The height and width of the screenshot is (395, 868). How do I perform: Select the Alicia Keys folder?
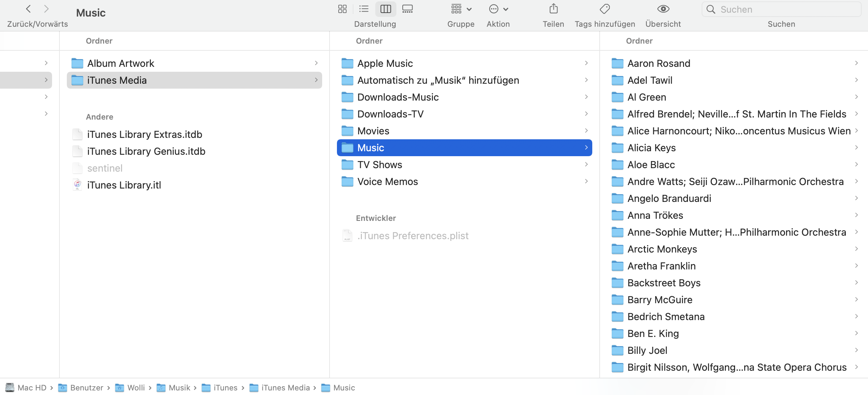[x=651, y=148]
